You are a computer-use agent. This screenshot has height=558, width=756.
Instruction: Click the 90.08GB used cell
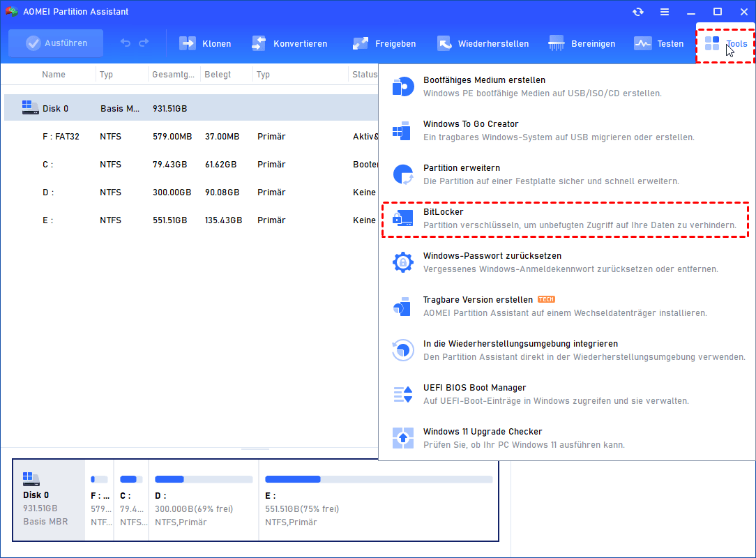tap(222, 193)
